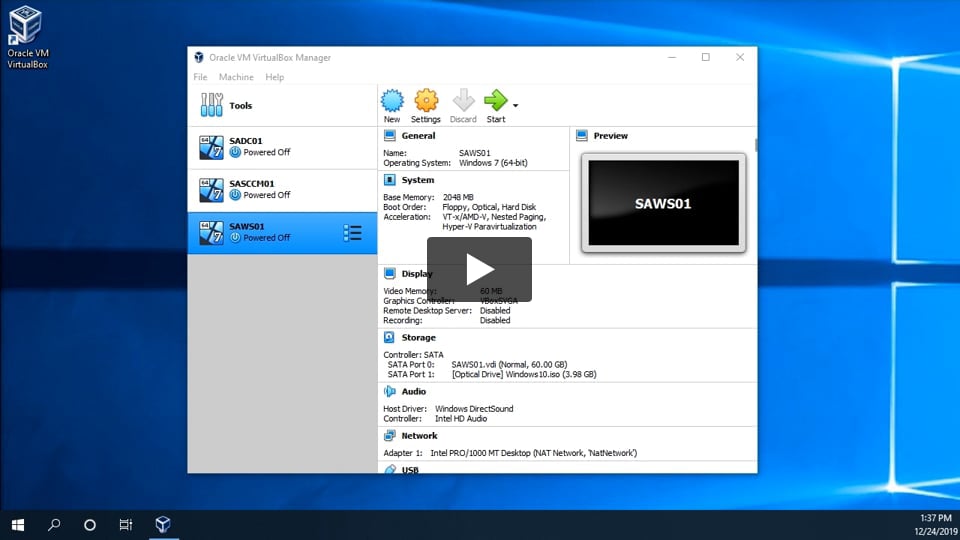Open the File menu

(200, 77)
